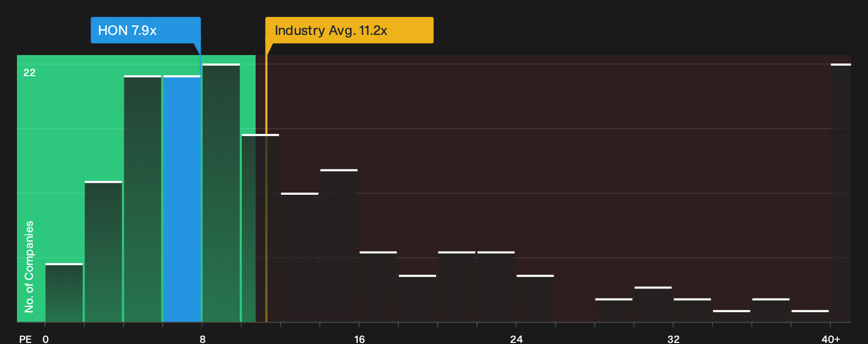
Task: Click the PE axis label
Action: (25, 339)
